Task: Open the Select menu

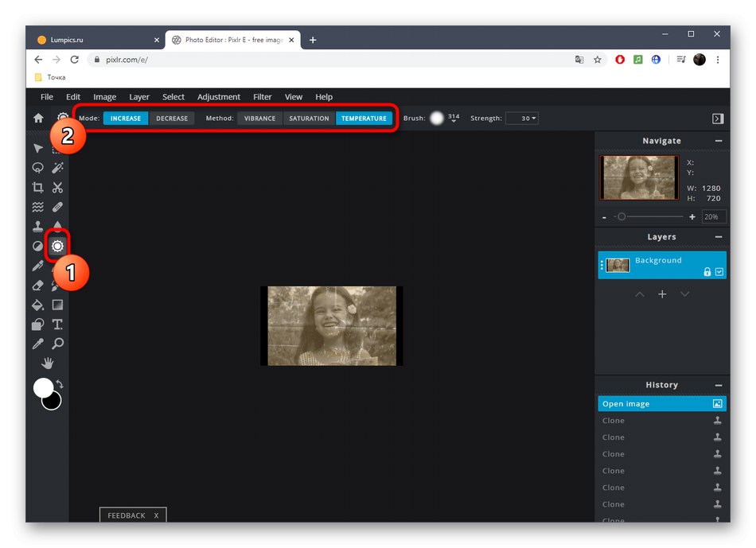Action: pyautogui.click(x=173, y=97)
